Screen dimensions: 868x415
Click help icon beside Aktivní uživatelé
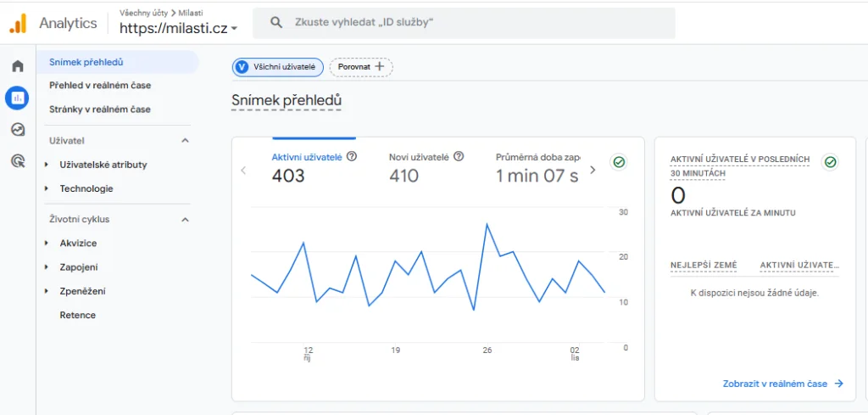pyautogui.click(x=352, y=156)
